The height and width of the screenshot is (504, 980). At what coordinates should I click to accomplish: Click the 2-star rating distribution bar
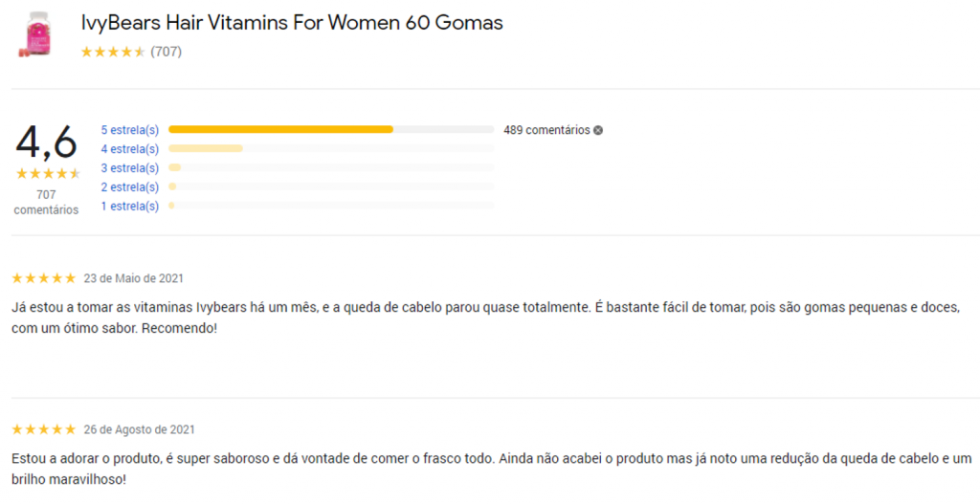coord(330,186)
